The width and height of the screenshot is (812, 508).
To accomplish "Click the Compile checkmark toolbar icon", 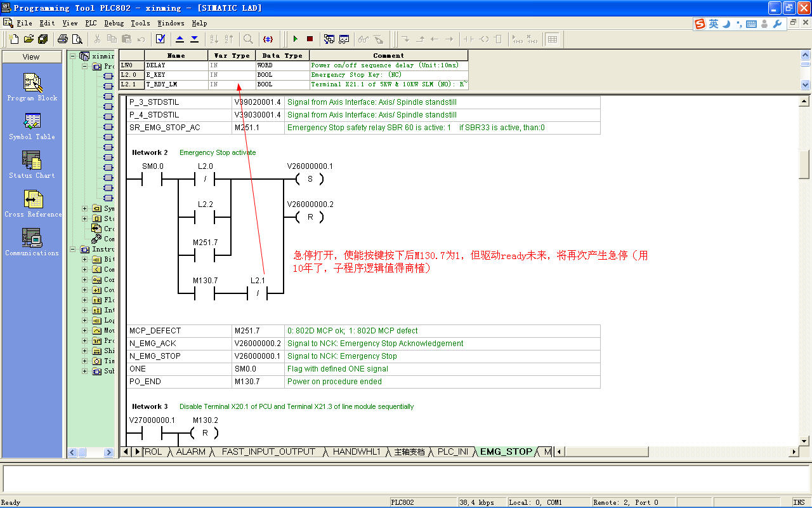I will pos(160,39).
